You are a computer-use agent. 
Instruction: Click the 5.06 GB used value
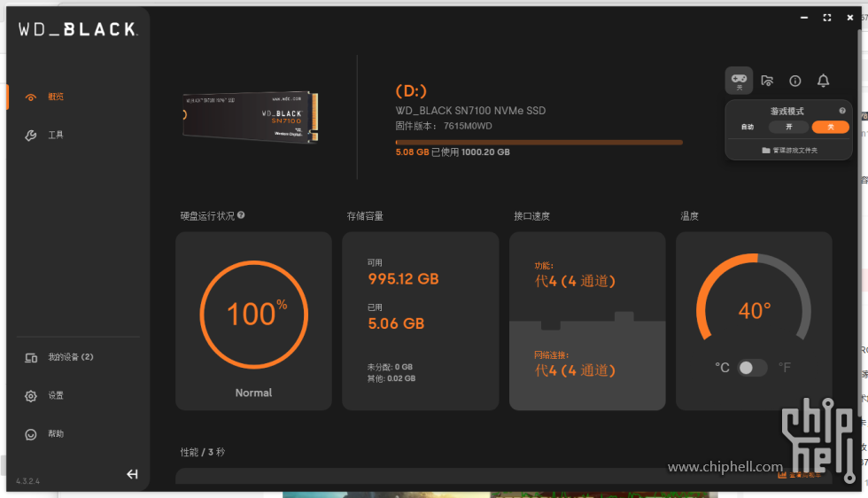click(x=396, y=323)
